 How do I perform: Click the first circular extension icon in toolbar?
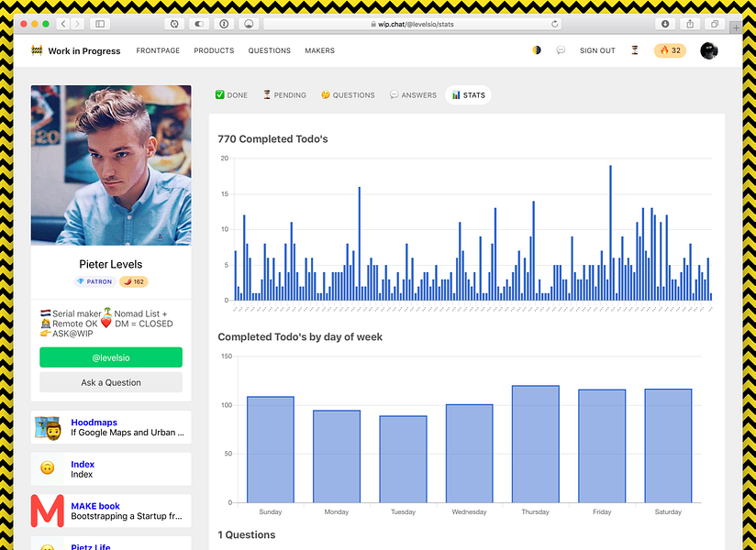174,24
